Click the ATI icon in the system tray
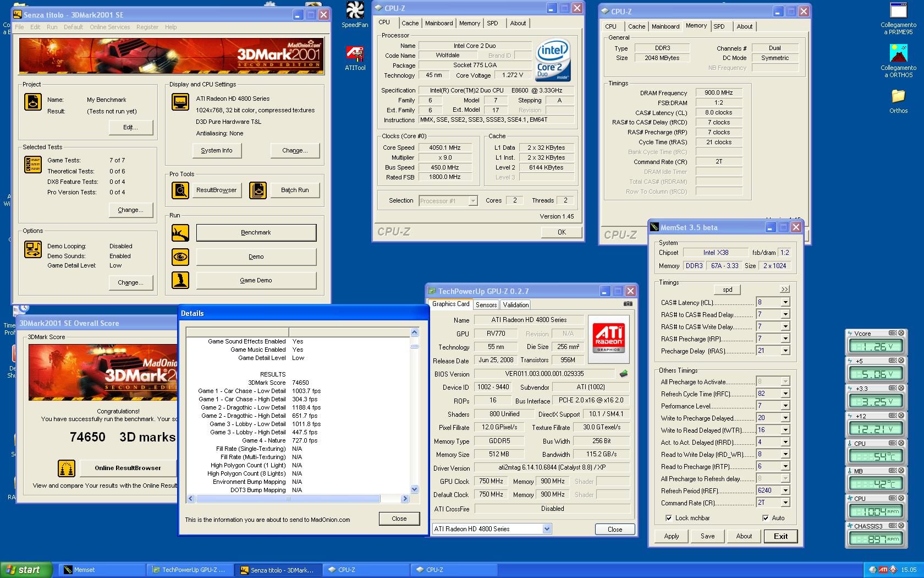Screen dimensions: 924x578 coord(883,570)
